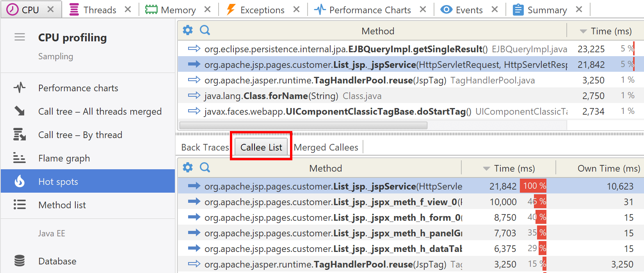Close the Summary tab

point(579,9)
